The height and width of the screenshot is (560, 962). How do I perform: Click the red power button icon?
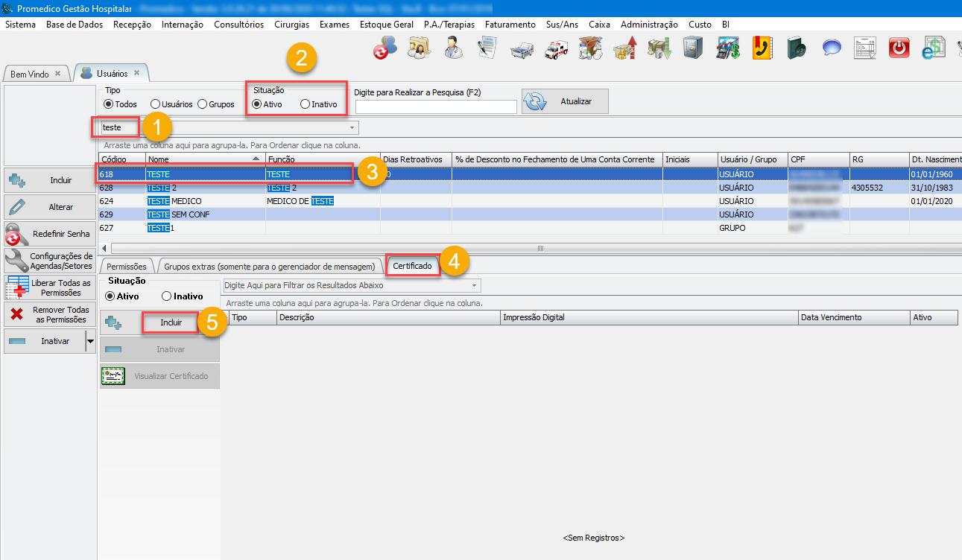[899, 48]
